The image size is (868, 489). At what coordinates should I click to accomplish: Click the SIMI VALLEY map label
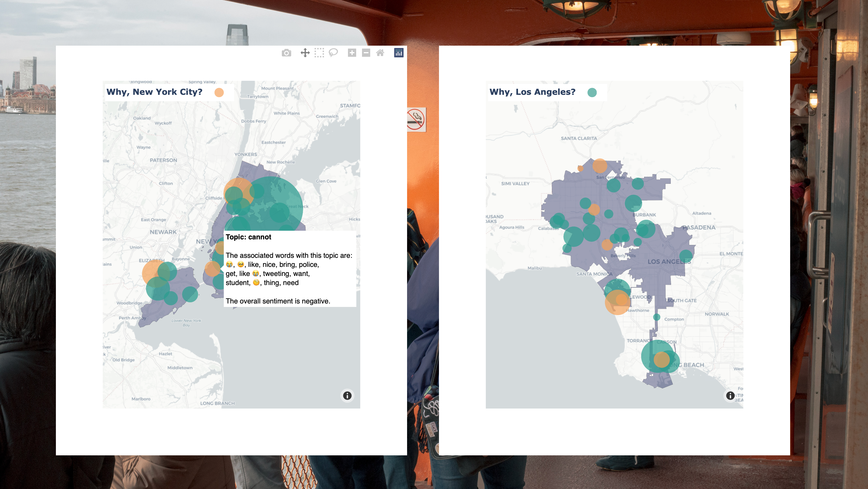(x=515, y=184)
